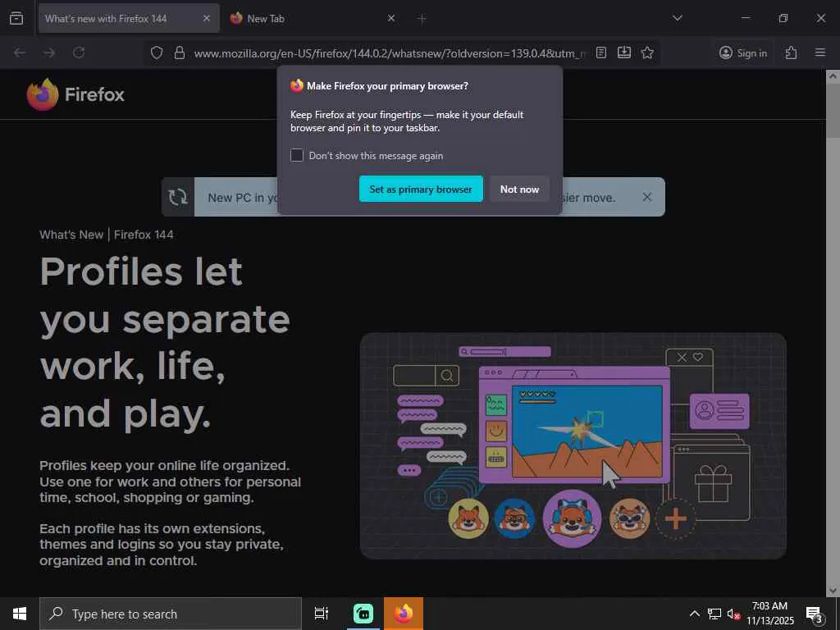Click Set as primary browser
Image resolution: width=840 pixels, height=630 pixels.
(x=421, y=189)
